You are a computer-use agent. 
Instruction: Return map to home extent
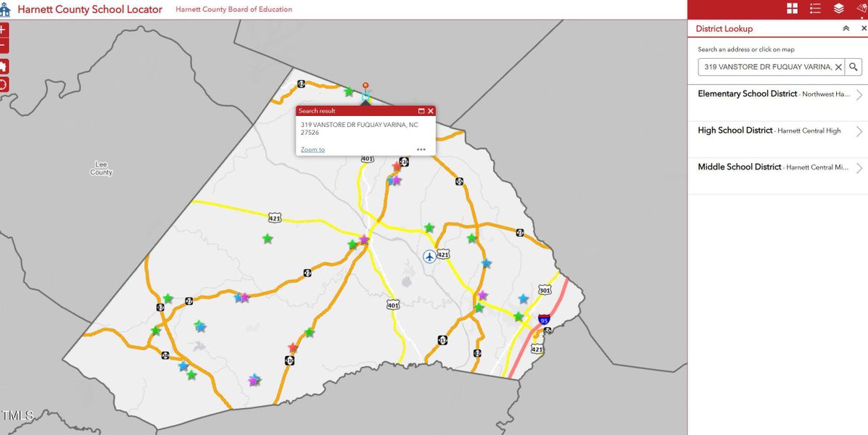(x=3, y=67)
